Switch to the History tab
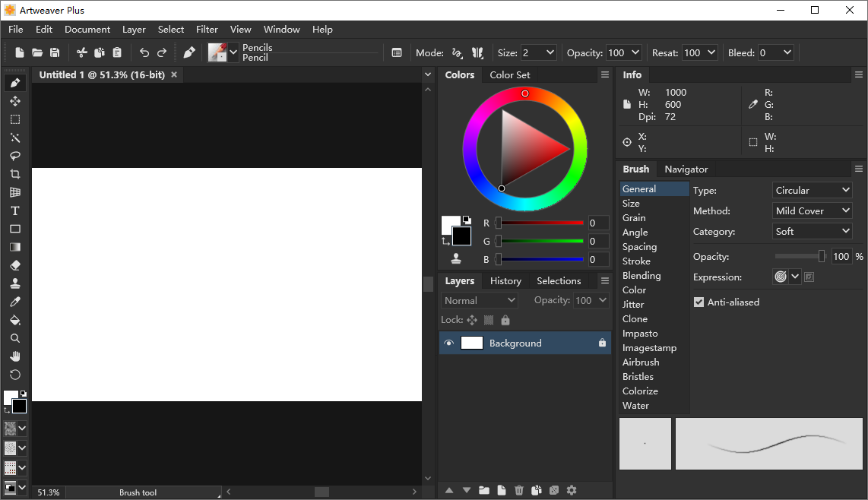The width and height of the screenshot is (868, 500). tap(505, 280)
